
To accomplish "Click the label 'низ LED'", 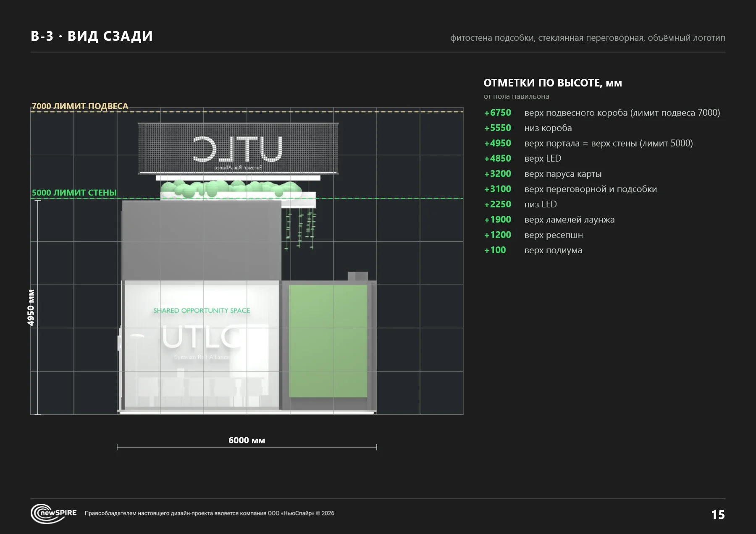I will (541, 204).
